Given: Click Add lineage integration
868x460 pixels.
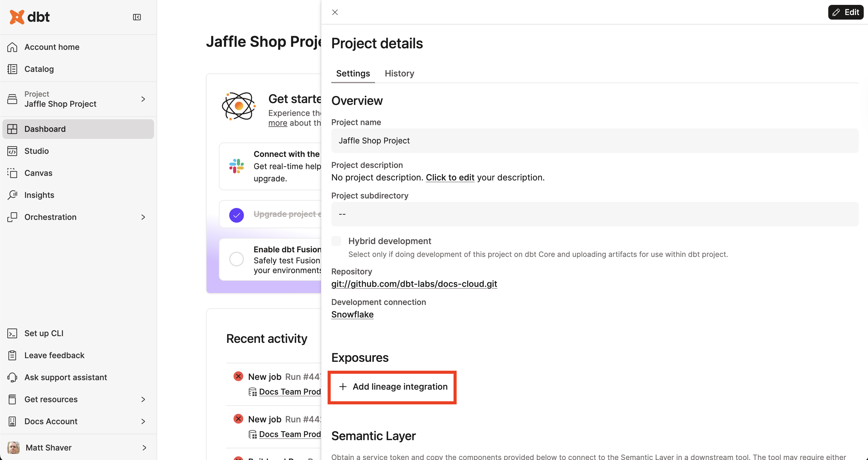Looking at the screenshot, I should 393,387.
